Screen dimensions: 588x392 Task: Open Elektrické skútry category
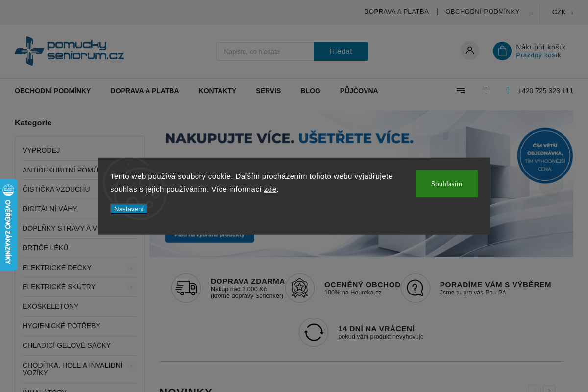(59, 287)
